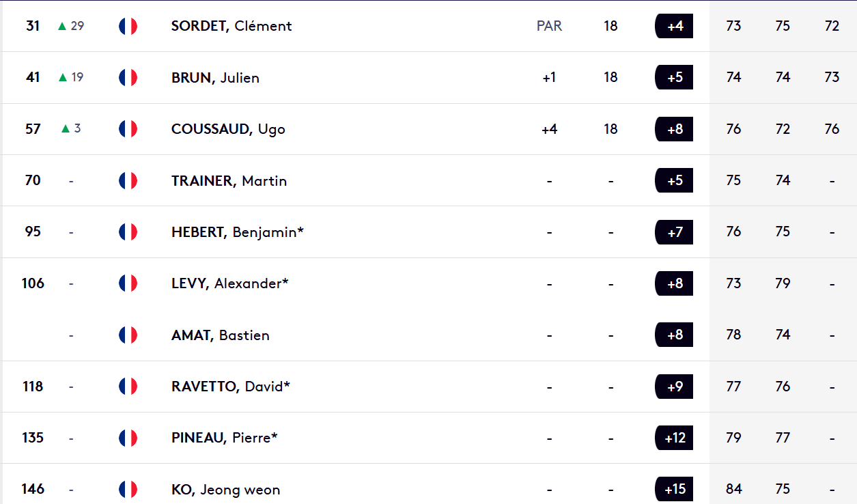Select LEVY, Alexander's name

pos(230,283)
